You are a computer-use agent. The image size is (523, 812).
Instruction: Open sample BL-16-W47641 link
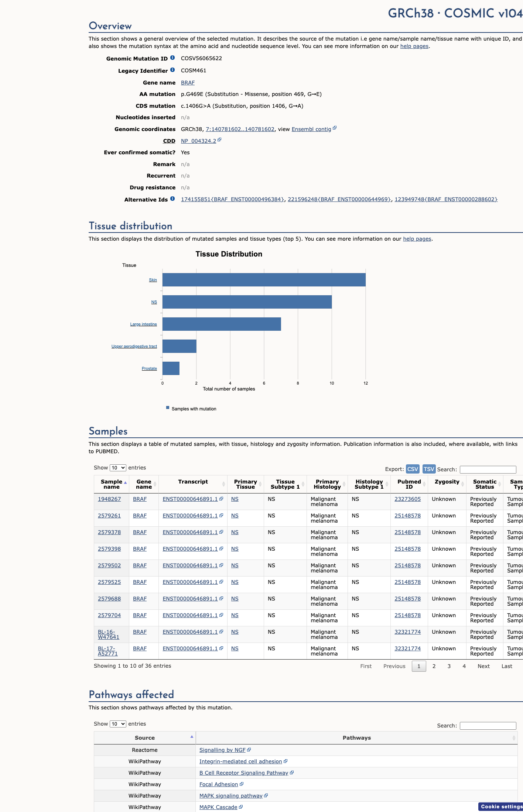pyautogui.click(x=109, y=634)
